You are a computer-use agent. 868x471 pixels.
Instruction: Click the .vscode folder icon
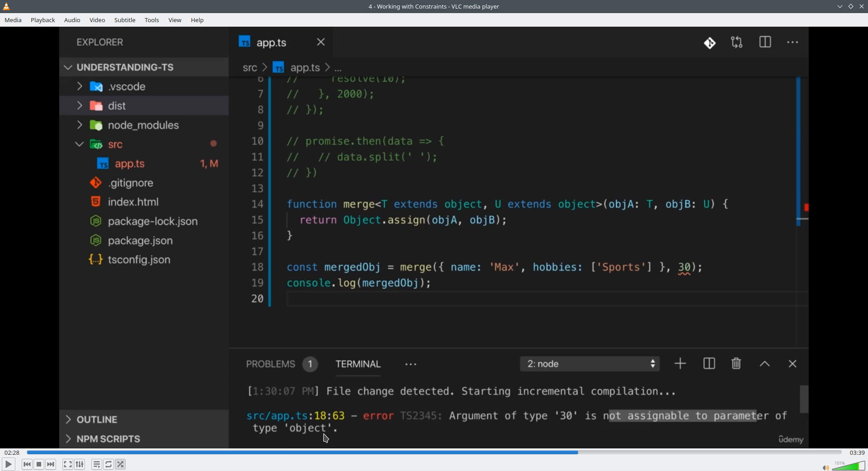[x=96, y=86]
